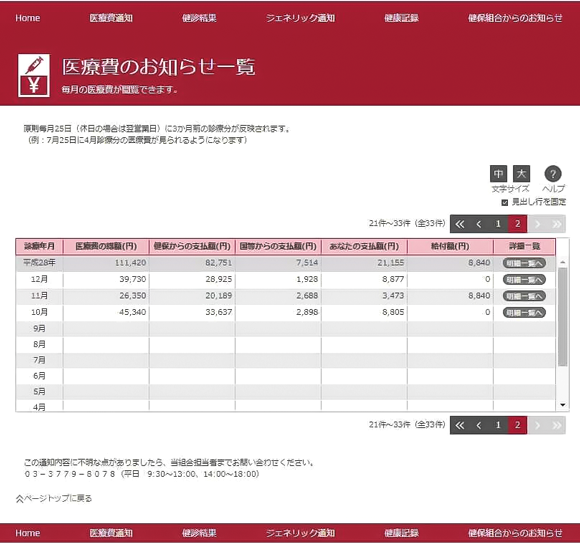Click the 医療費のお知らせ一覧 page heading
Viewport: 580px width, 543px height.
click(159, 67)
